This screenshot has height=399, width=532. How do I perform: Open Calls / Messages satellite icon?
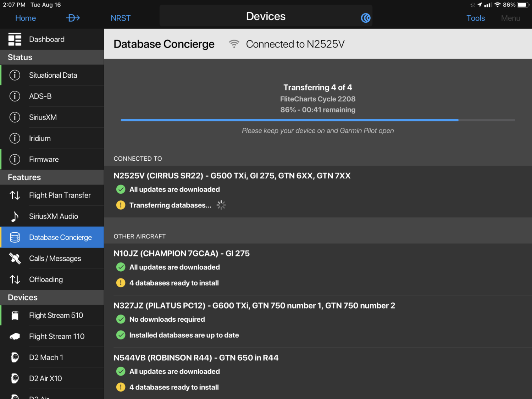coord(15,258)
